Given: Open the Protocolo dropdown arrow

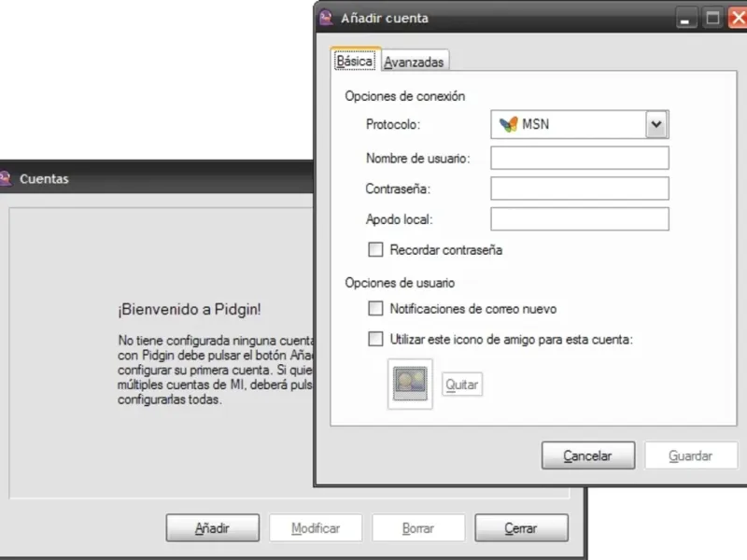Looking at the screenshot, I should click(x=656, y=124).
